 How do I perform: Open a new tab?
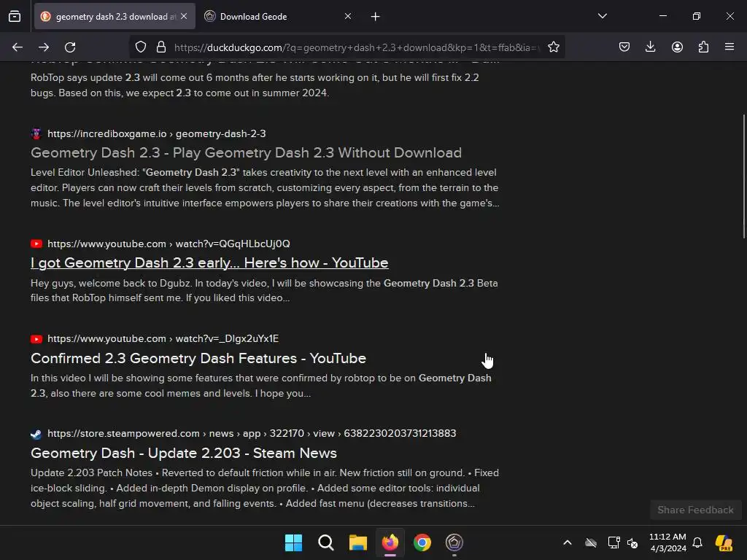[376, 17]
